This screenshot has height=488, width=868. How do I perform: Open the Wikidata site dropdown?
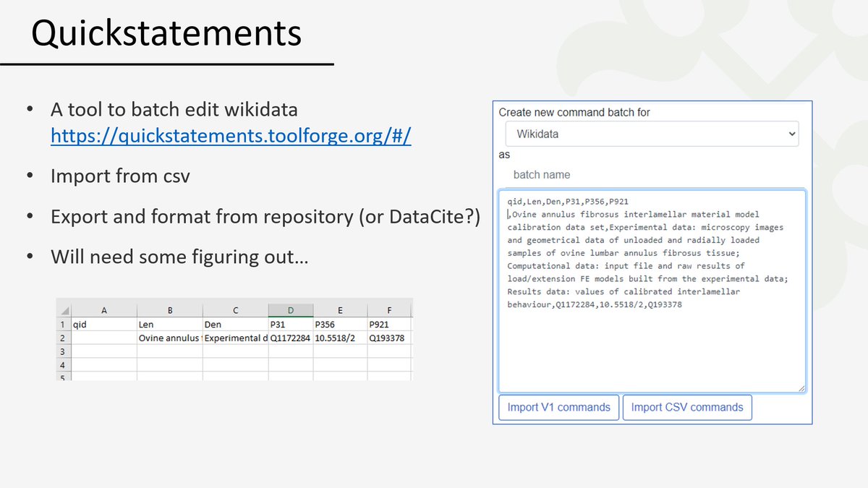[652, 134]
